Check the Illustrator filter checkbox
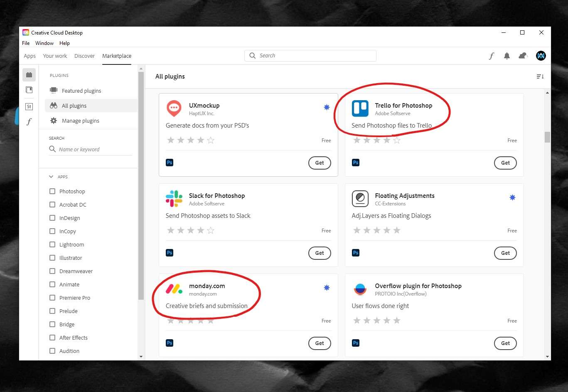 pos(52,258)
